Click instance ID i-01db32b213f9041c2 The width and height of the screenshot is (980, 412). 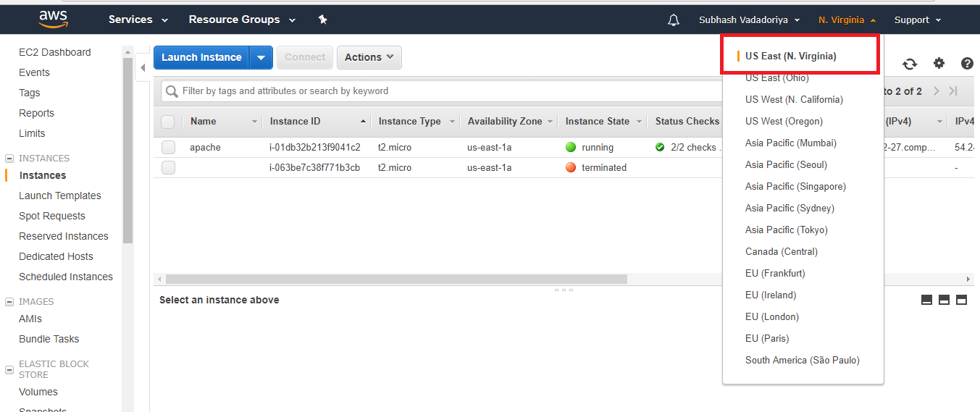(x=315, y=147)
